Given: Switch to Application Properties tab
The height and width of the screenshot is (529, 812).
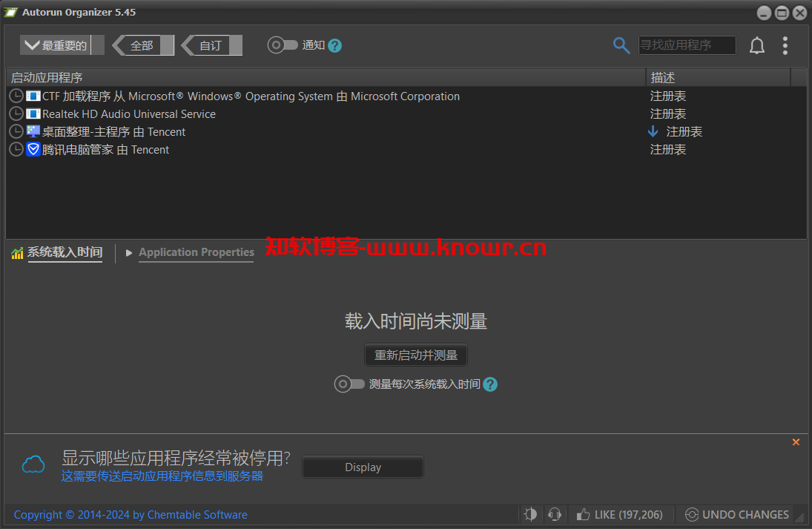Looking at the screenshot, I should [x=197, y=252].
